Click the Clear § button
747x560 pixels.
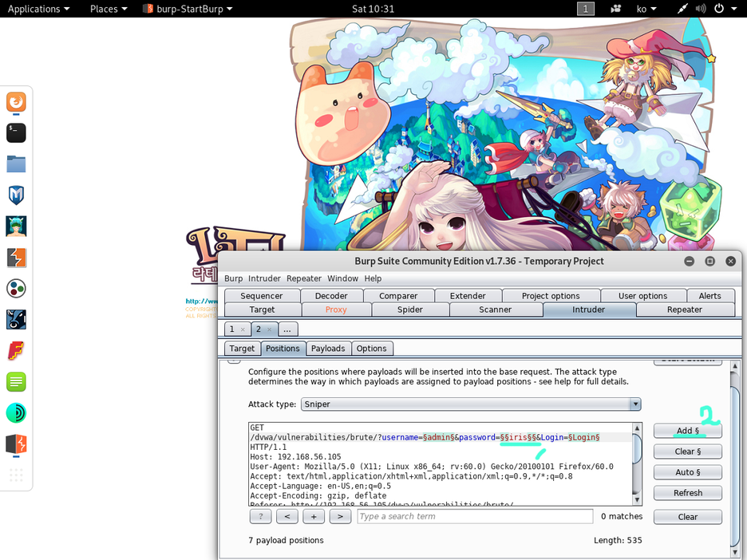tap(688, 452)
